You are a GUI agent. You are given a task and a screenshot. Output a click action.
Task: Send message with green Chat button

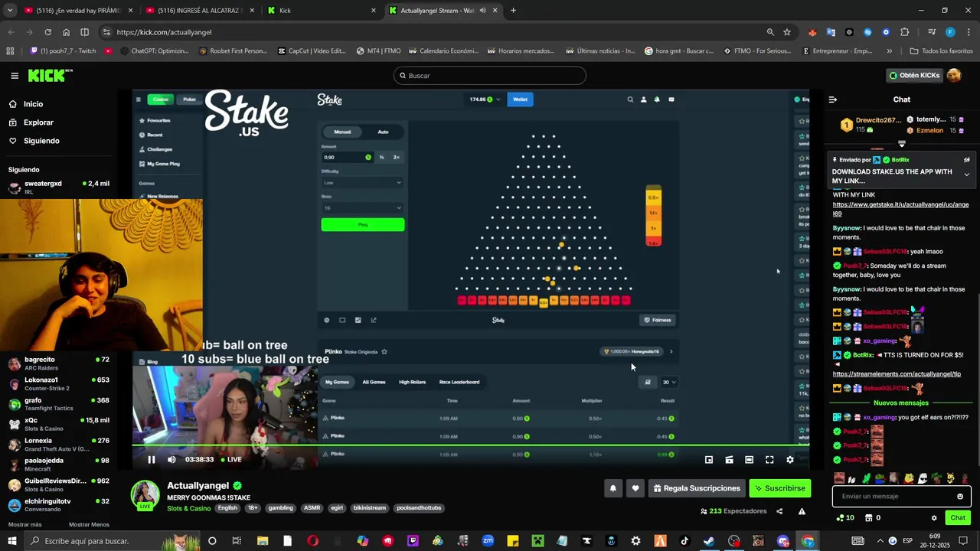958,518
